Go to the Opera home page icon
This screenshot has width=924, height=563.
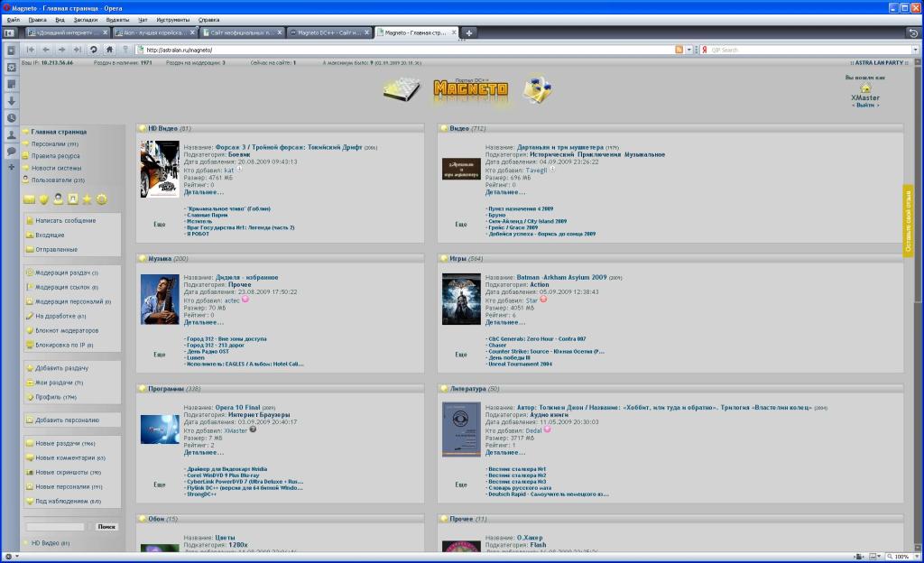pos(109,50)
